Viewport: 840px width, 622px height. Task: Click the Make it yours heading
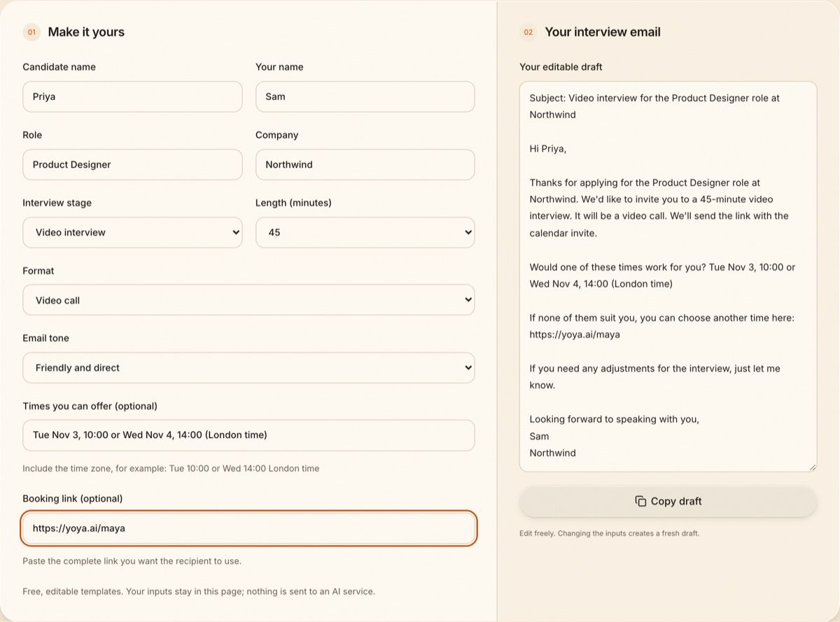[x=86, y=32]
